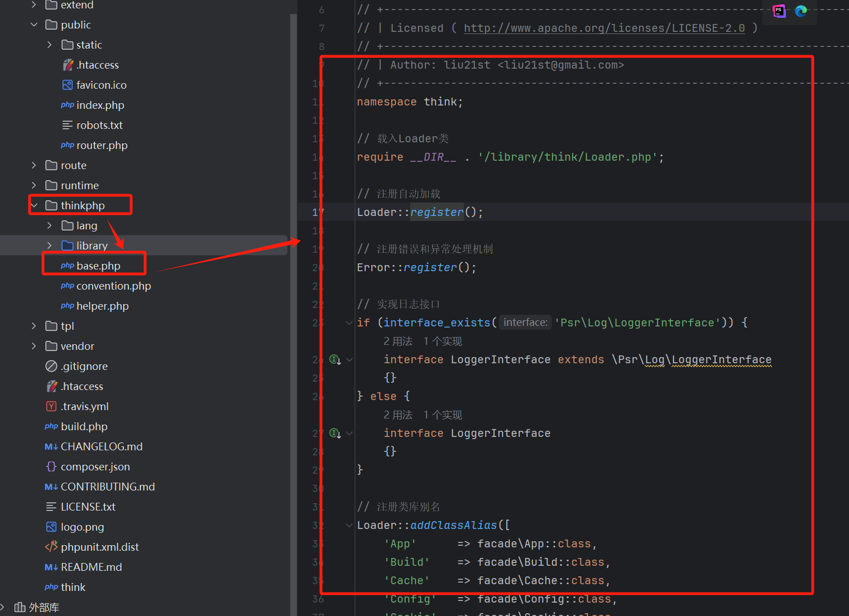Select the index.php PHP file icon
The height and width of the screenshot is (616, 849).
click(x=68, y=105)
